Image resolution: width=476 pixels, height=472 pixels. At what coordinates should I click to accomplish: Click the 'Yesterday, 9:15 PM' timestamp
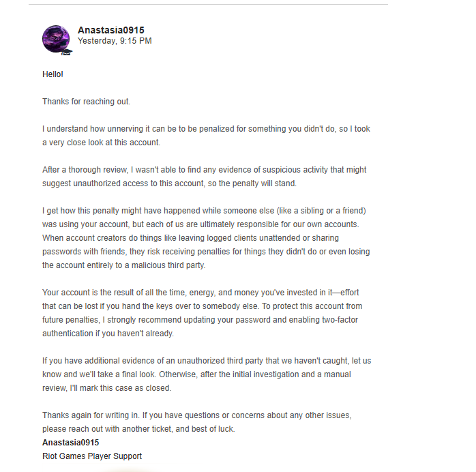pyautogui.click(x=115, y=41)
